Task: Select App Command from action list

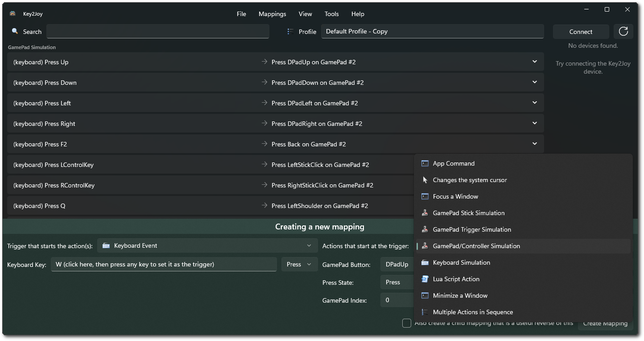Action: point(523,163)
